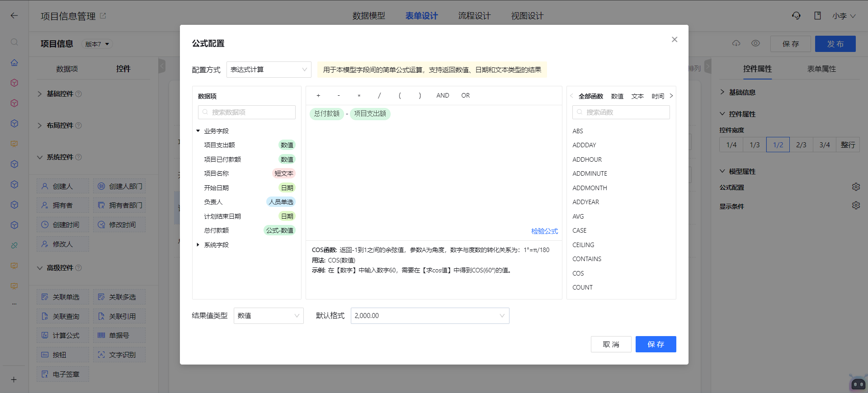This screenshot has height=393, width=868.
Task: Switch to the 文本 functions tab
Action: [x=637, y=96]
